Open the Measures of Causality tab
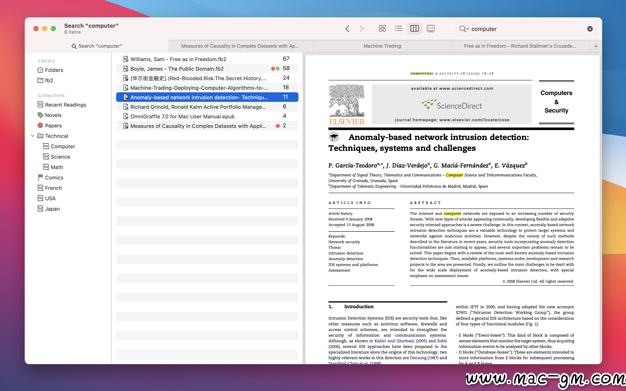 (240, 46)
